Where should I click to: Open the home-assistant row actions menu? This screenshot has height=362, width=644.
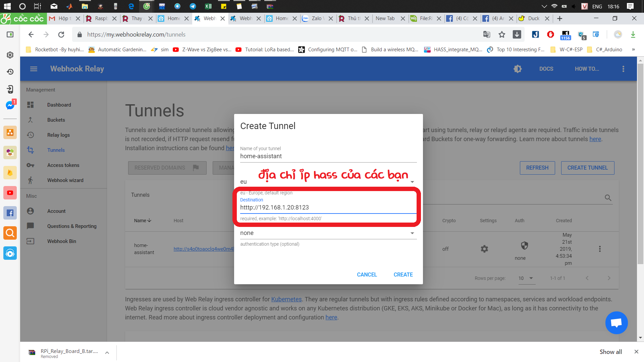[600, 249]
